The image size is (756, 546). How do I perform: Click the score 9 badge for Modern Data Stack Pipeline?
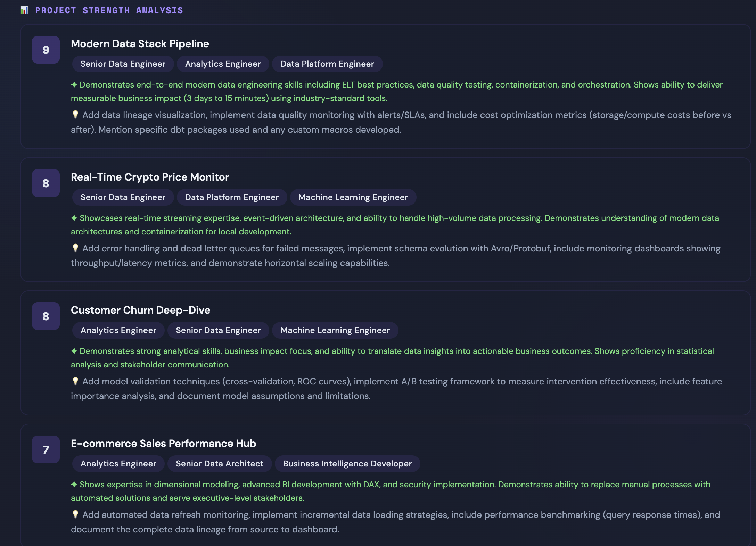(46, 50)
